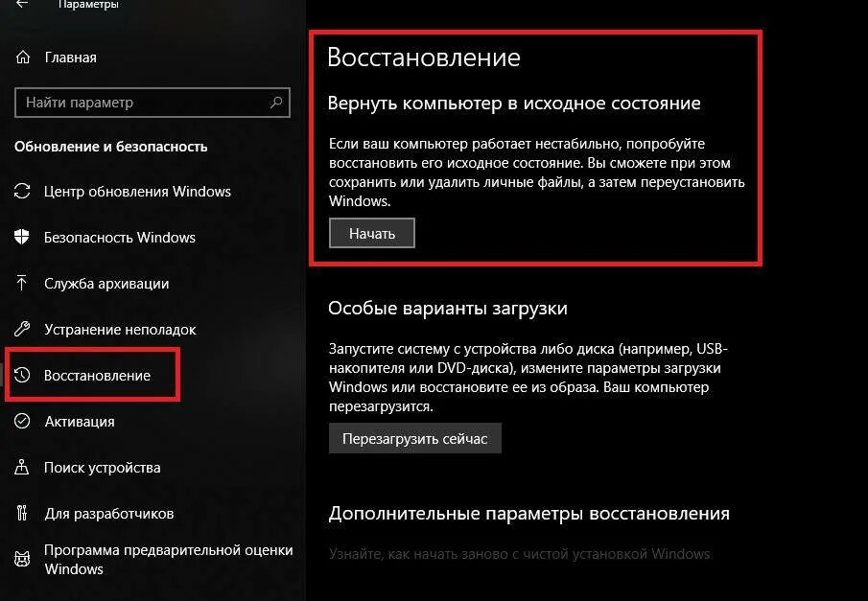The width and height of the screenshot is (868, 601).
Task: Select Активация in the sidebar
Action: (x=80, y=421)
